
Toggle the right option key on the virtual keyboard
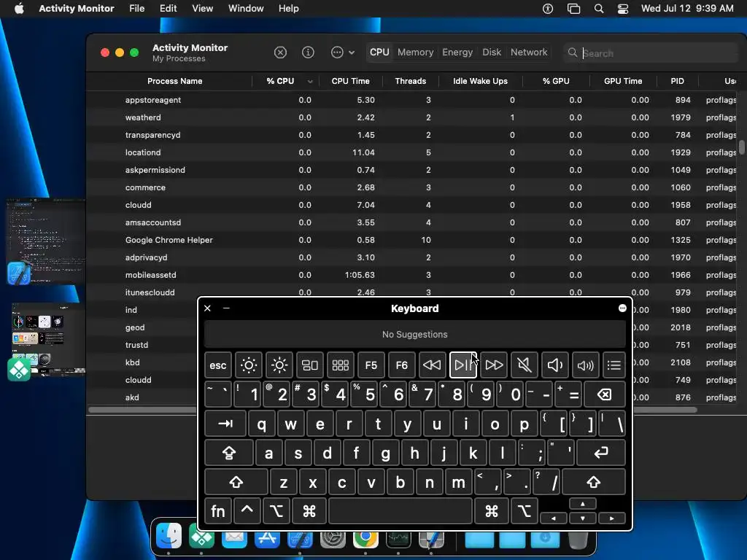click(525, 511)
